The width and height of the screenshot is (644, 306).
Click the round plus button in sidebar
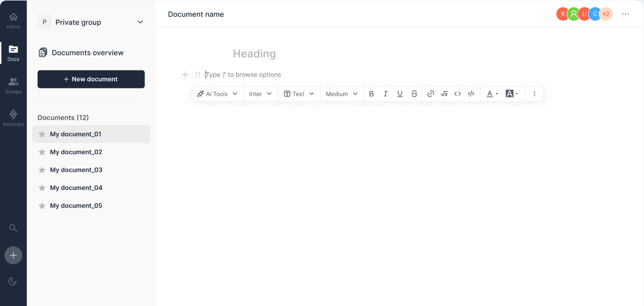13,255
